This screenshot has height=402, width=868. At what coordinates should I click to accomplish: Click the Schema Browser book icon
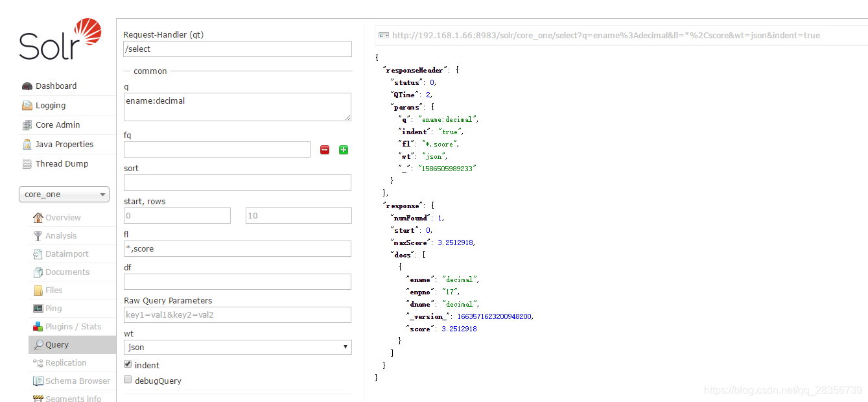coord(38,381)
